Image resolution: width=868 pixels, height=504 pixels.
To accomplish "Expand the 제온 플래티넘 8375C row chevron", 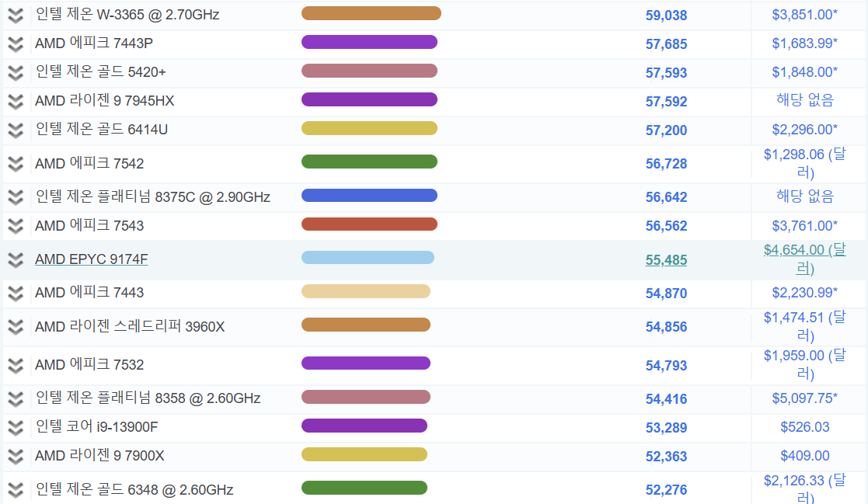I will point(16,197).
